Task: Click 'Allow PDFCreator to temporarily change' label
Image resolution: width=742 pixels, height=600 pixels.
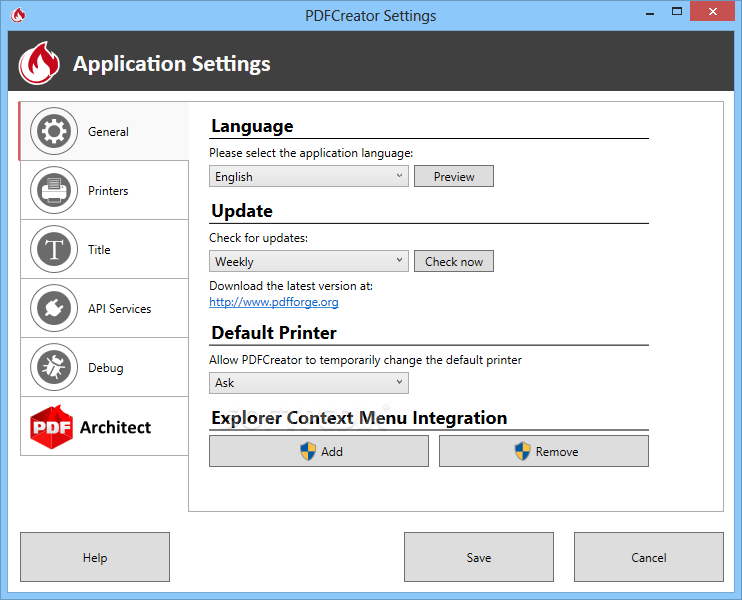Action: [x=365, y=360]
